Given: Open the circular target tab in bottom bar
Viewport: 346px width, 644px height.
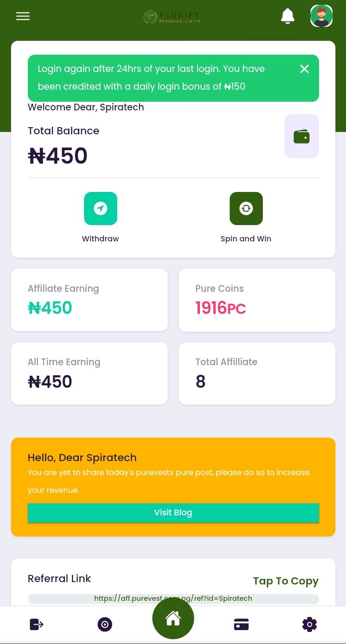Looking at the screenshot, I should pos(105,624).
